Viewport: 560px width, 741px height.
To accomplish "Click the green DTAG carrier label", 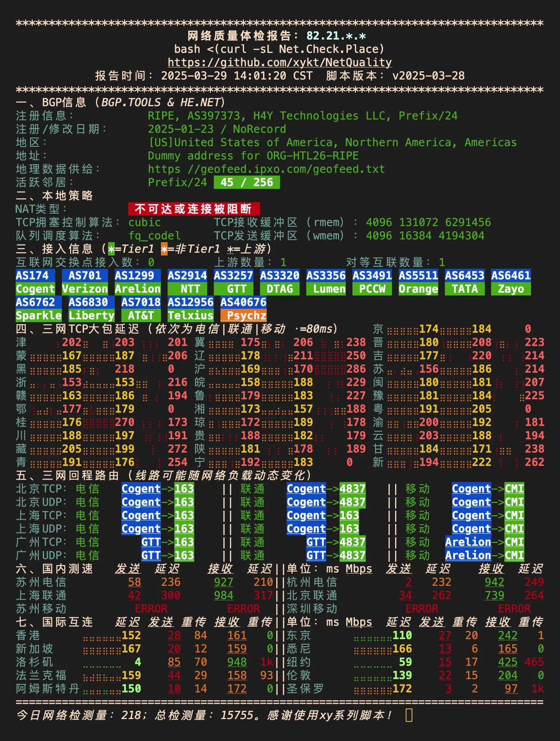I will coord(280,289).
